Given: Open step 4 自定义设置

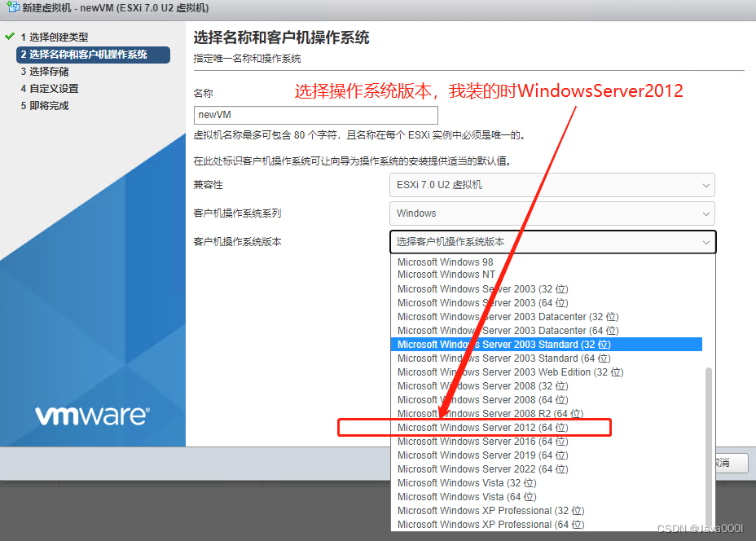Looking at the screenshot, I should (x=49, y=89).
